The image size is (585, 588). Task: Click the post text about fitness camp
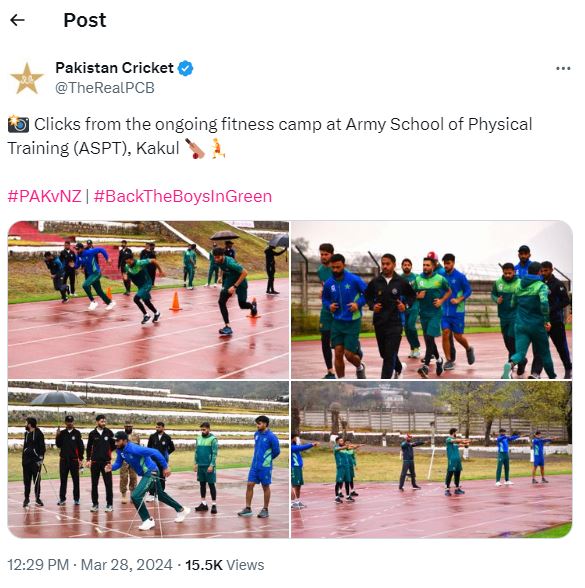tap(270, 136)
